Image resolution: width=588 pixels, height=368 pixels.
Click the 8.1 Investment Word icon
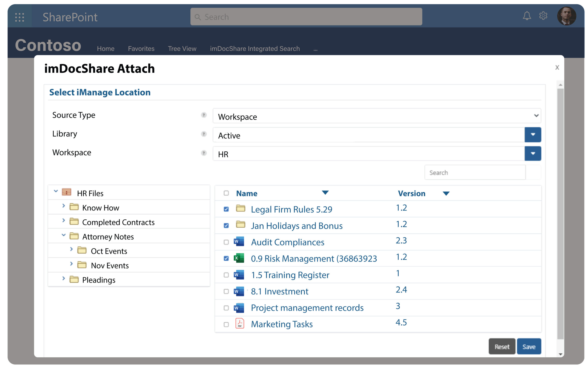click(x=239, y=291)
